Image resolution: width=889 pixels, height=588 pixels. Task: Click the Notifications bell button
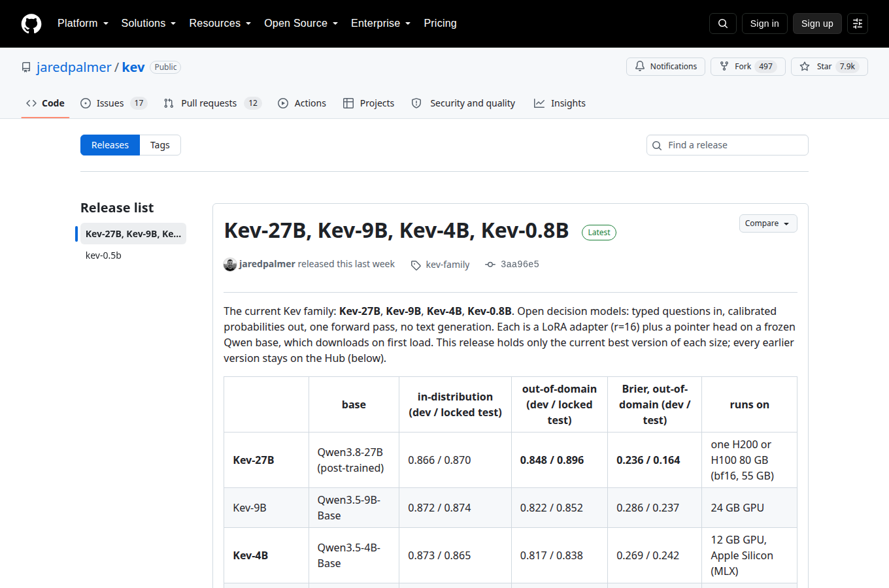(665, 67)
